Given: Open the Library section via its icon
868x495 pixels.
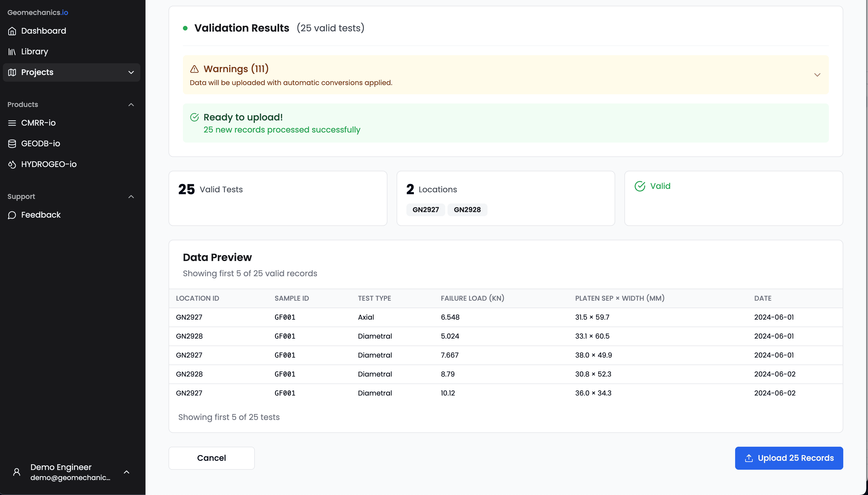Looking at the screenshot, I should pos(12,51).
